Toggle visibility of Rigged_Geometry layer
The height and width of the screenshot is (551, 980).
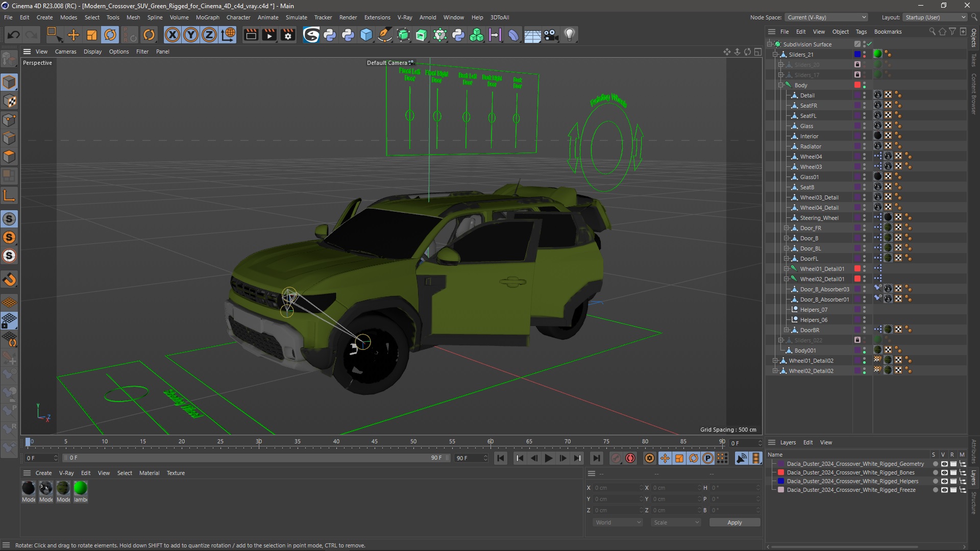[x=944, y=464]
